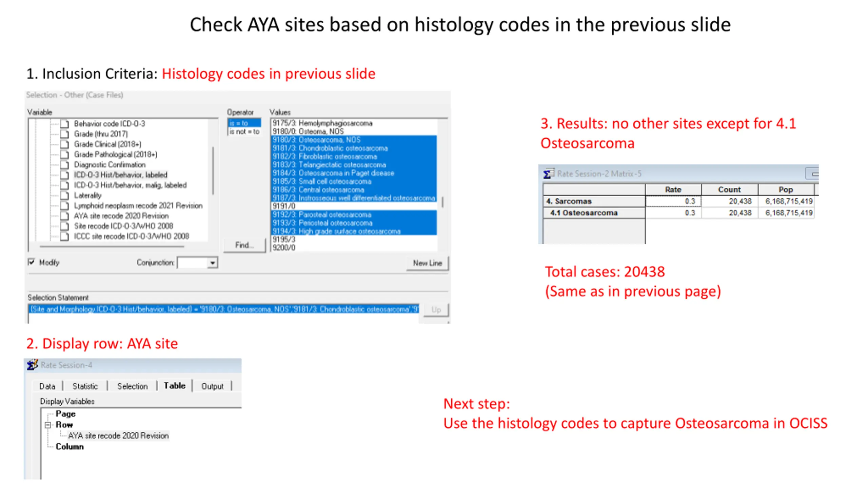Tick the Laterality checkbox
Screen dimensions: 868x488
(65, 196)
